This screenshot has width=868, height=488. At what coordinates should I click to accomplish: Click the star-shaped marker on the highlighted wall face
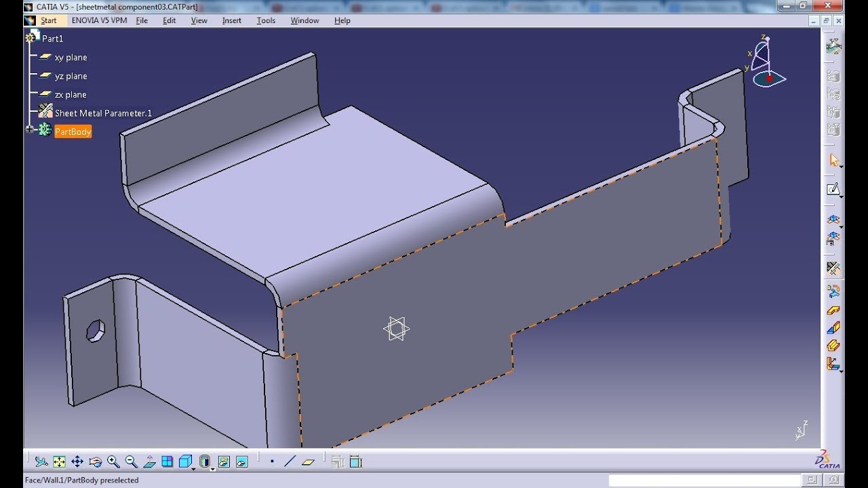point(396,329)
